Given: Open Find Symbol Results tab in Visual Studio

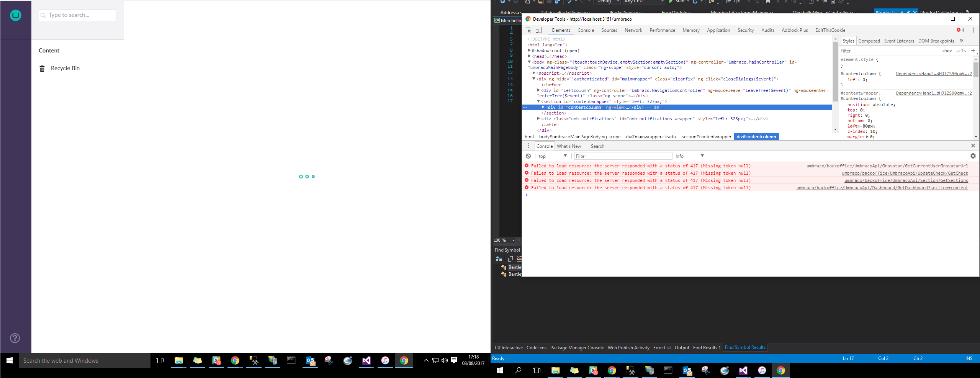Looking at the screenshot, I should coord(745,347).
